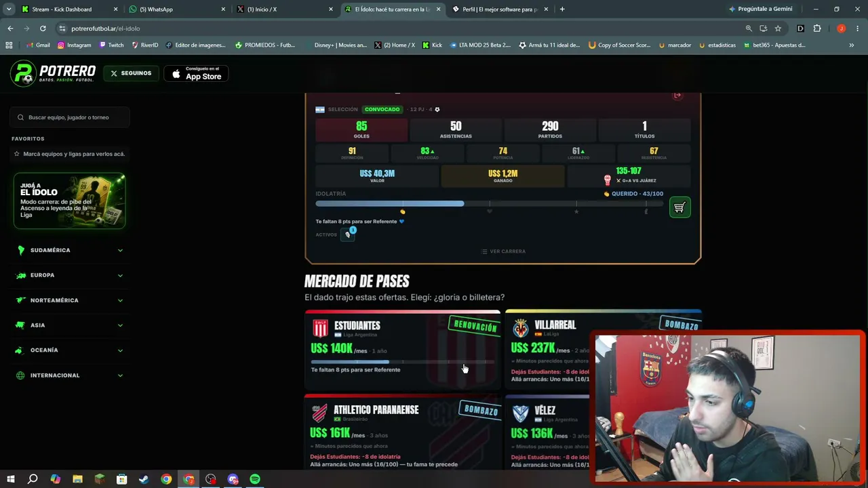Open the Twitch bookmark
868x488 pixels.
[112, 45]
